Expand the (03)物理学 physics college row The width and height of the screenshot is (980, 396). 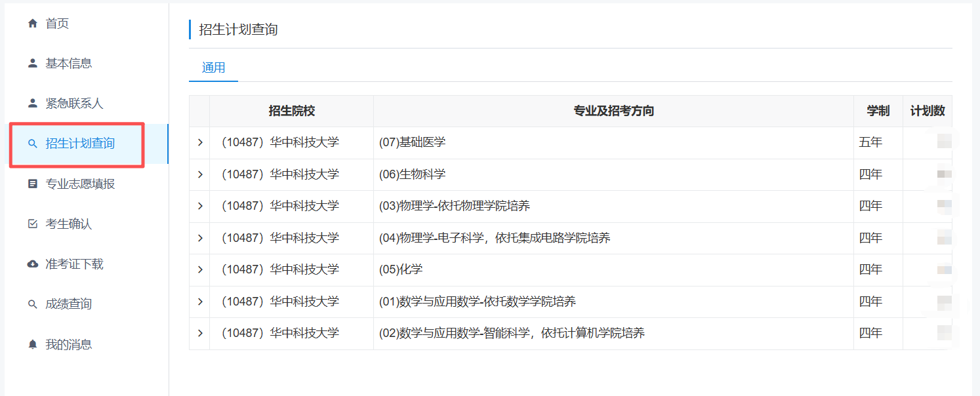(x=200, y=206)
